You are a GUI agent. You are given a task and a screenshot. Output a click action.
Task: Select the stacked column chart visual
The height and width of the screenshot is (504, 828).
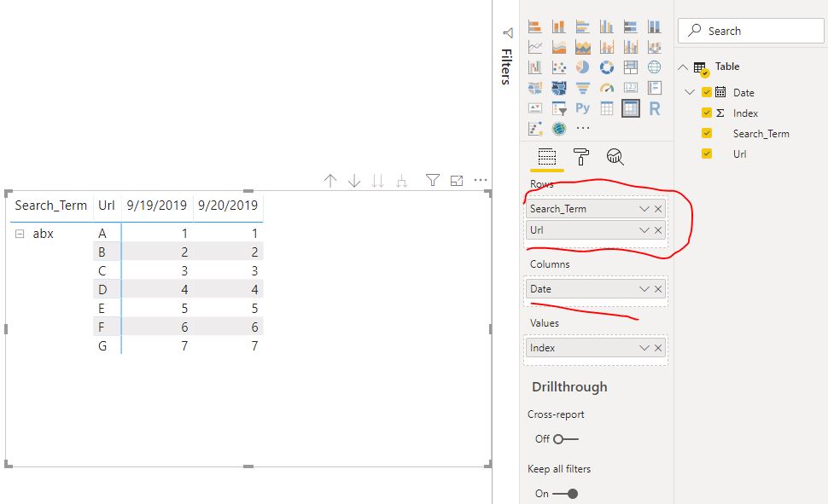click(559, 26)
